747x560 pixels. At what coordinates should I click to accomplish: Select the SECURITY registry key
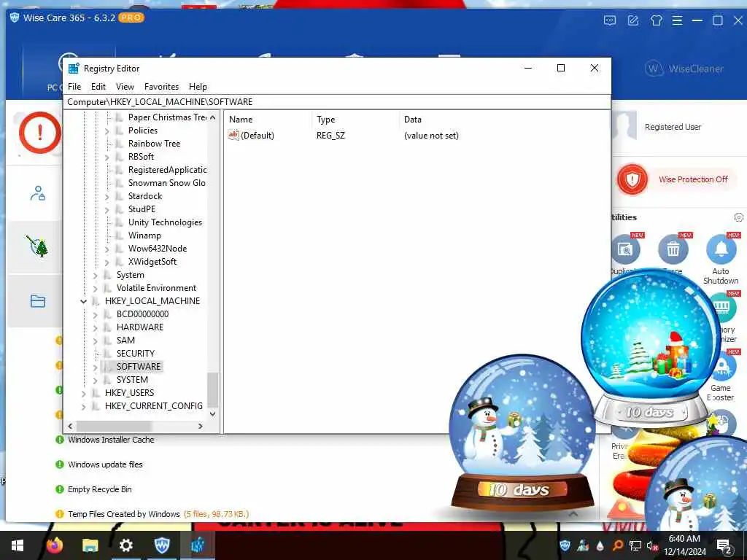(135, 354)
